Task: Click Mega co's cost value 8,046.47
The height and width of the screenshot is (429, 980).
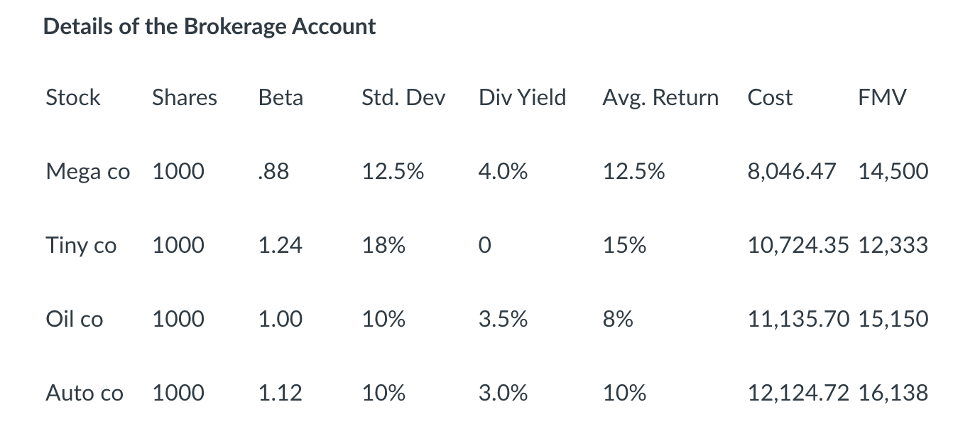Action: (x=792, y=172)
